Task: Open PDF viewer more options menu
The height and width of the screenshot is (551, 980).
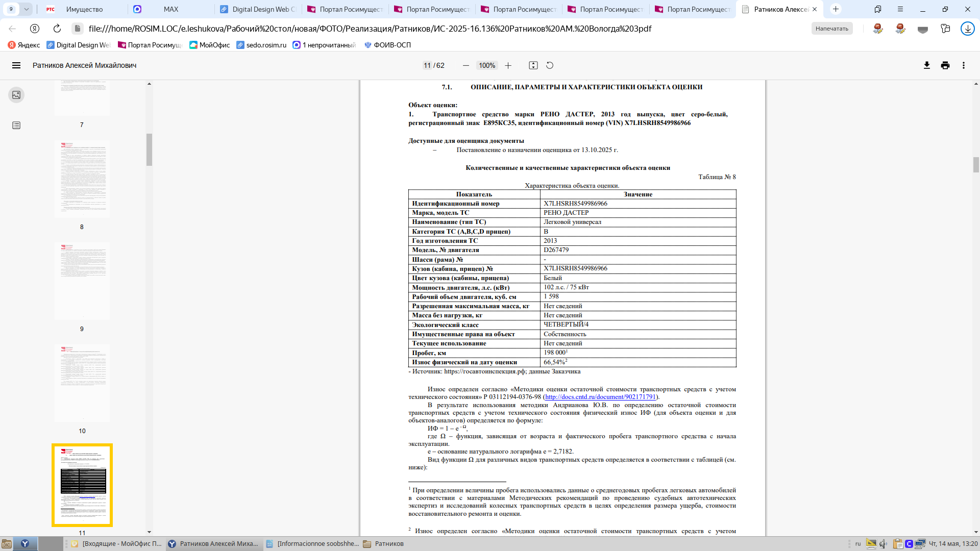Action: click(x=964, y=65)
